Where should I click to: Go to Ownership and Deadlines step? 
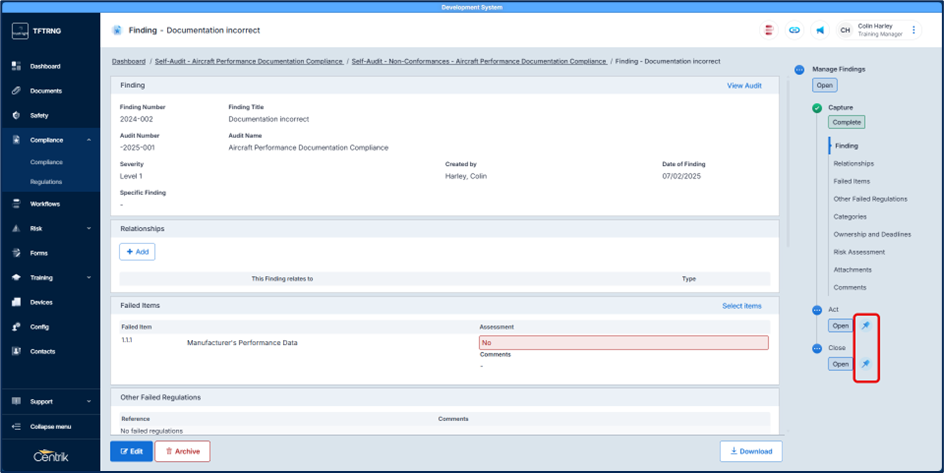pyautogui.click(x=872, y=234)
